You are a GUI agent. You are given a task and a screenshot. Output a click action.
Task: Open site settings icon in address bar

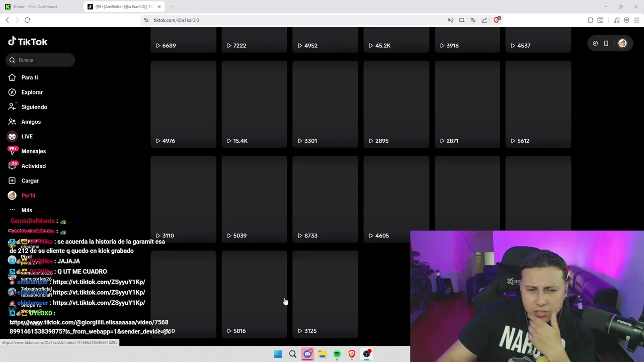click(146, 20)
